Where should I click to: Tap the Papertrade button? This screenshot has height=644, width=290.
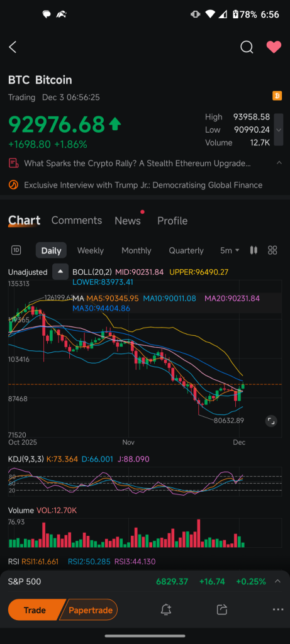91,610
